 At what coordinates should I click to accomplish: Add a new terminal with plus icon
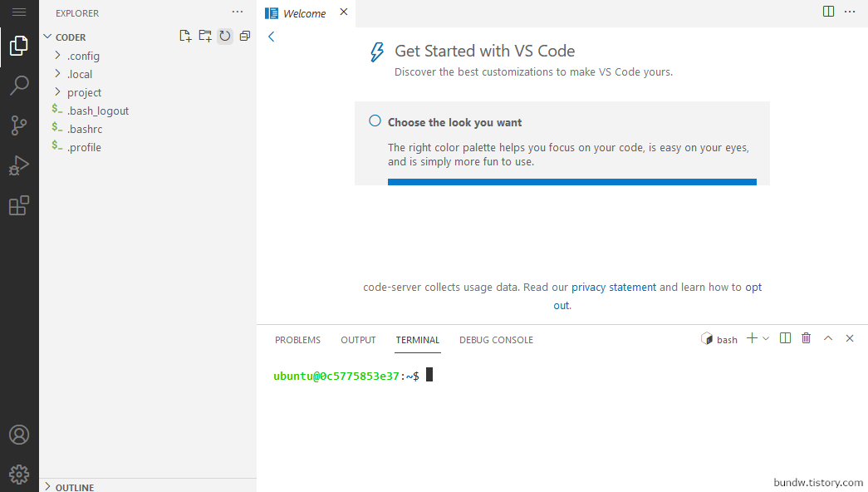coord(752,338)
